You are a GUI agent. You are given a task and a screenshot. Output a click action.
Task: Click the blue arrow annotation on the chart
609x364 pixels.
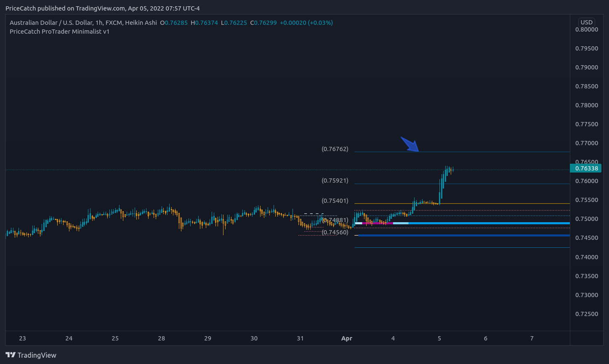[410, 144]
